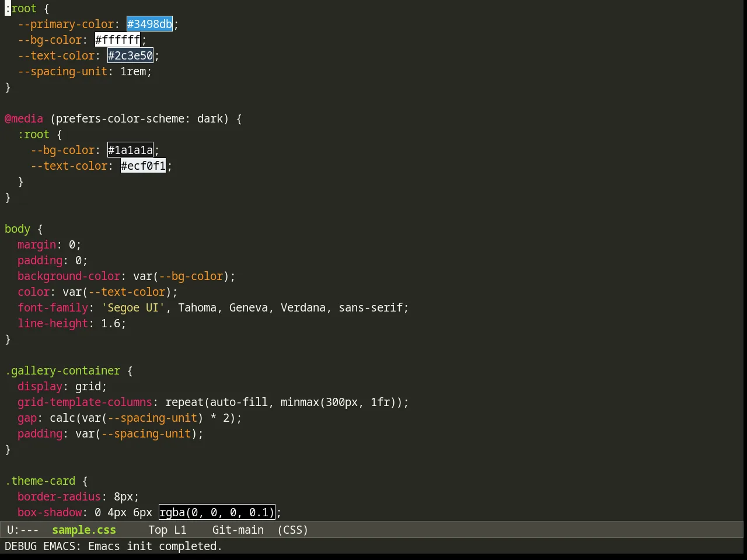747x560 pixels.
Task: Click the L1 line number indicator
Action: (x=180, y=530)
